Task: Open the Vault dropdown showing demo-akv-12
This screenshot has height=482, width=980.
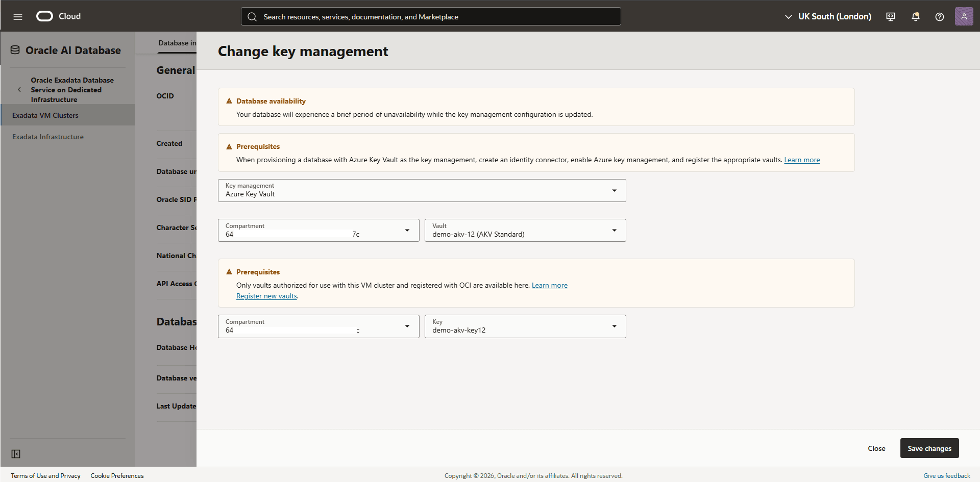Action: point(615,230)
